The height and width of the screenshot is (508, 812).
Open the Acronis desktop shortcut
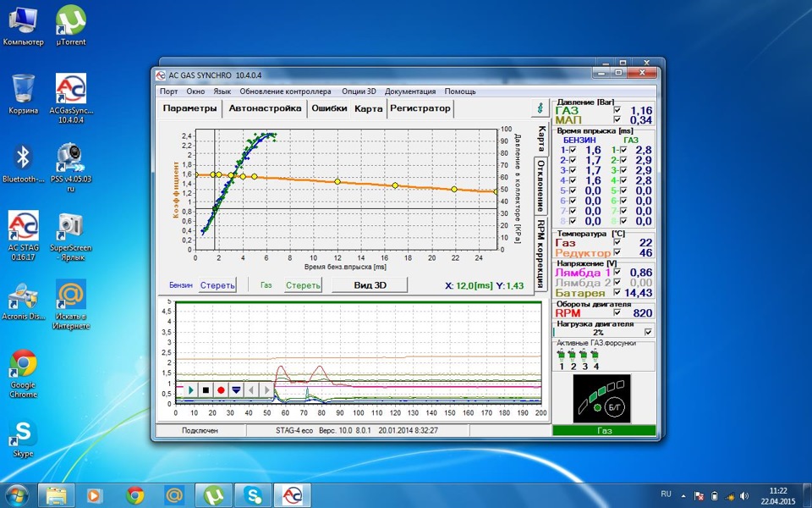click(x=24, y=300)
